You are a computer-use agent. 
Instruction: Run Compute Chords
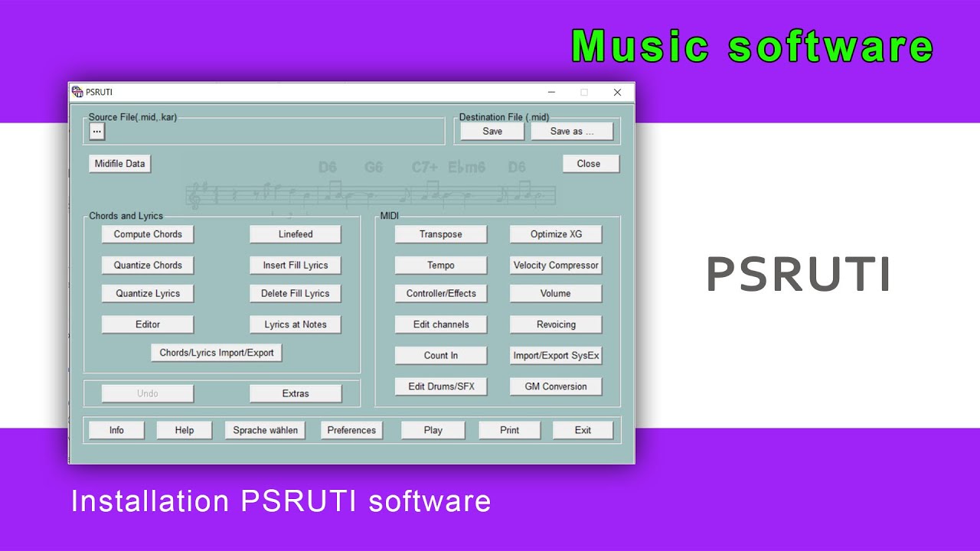click(x=148, y=234)
